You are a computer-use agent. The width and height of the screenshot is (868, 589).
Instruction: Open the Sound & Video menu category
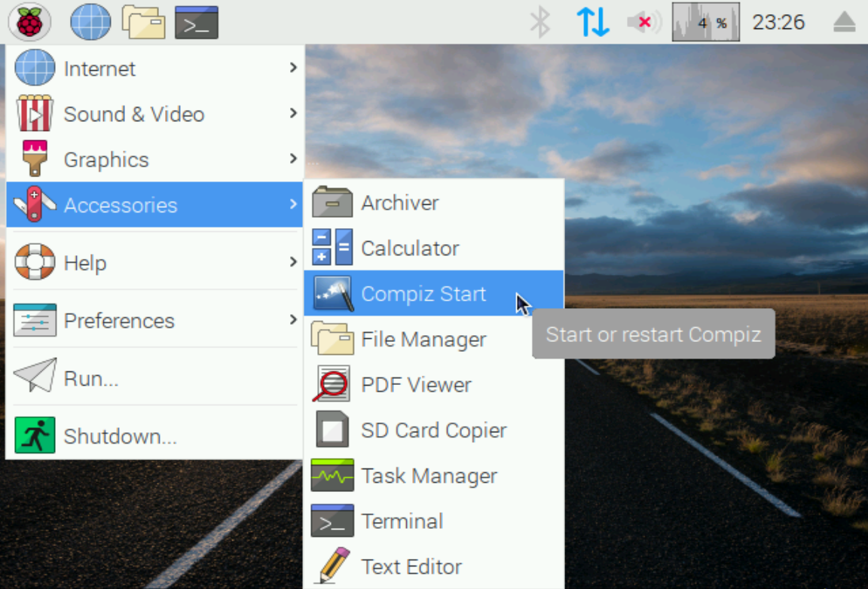154,114
